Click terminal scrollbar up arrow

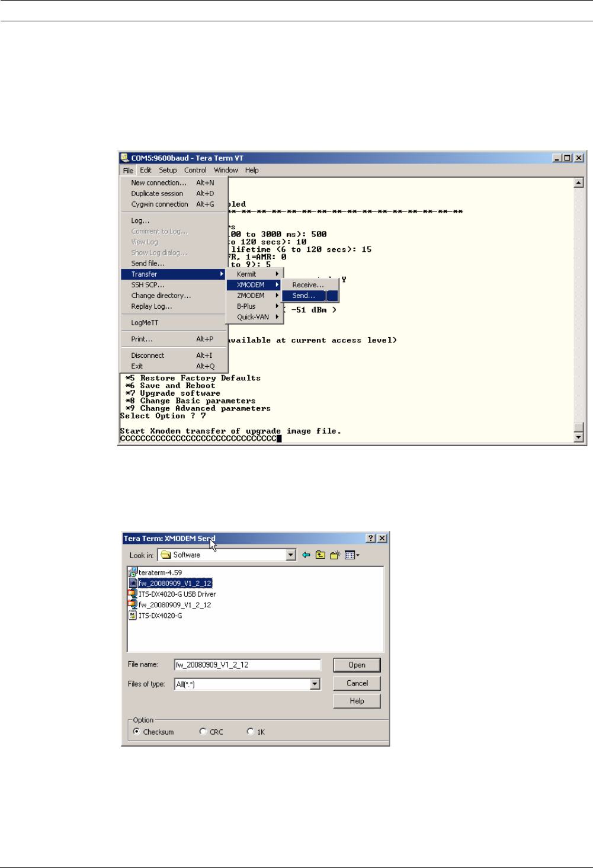click(579, 182)
